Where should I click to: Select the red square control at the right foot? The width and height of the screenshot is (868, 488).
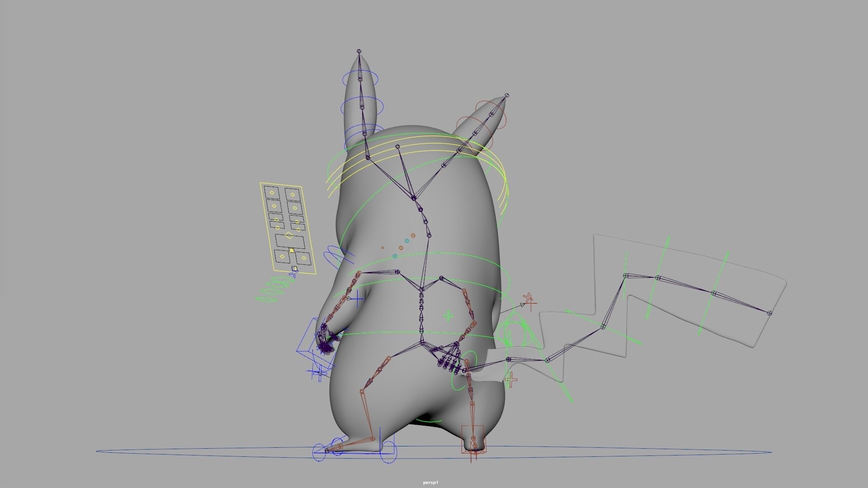472,439
